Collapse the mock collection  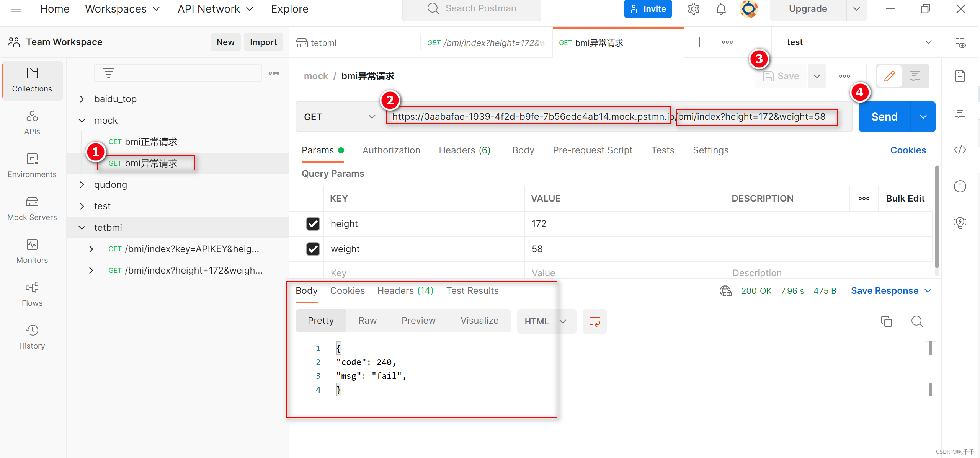(82, 121)
